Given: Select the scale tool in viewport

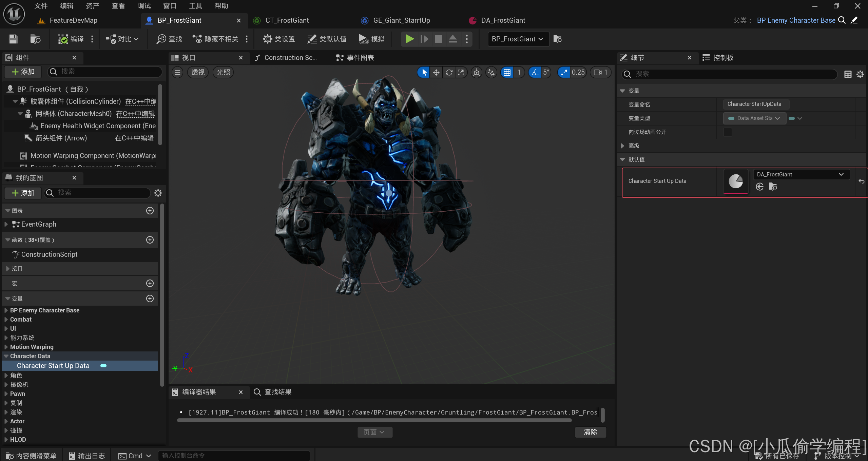Looking at the screenshot, I should pyautogui.click(x=461, y=72).
